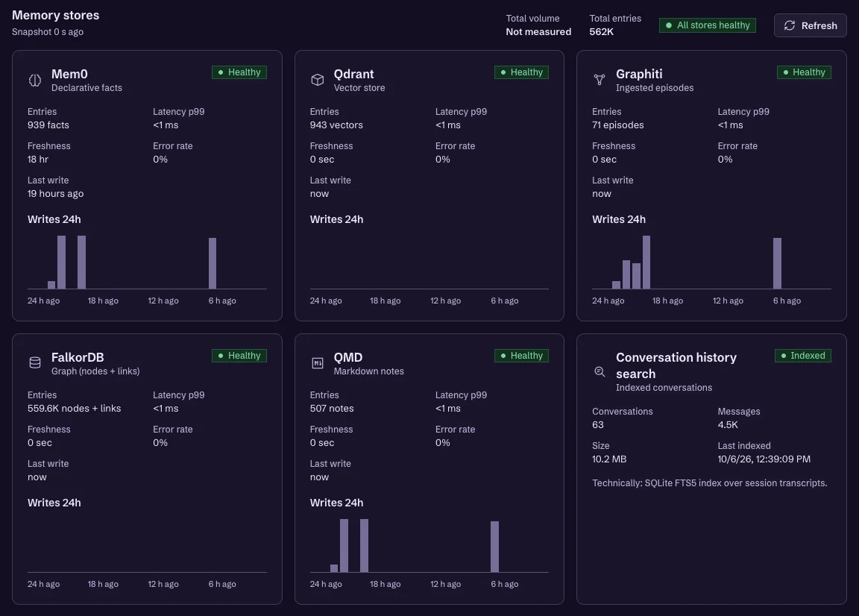Click the Size value 10.2 MB
The width and height of the screenshot is (859, 616).
(609, 459)
